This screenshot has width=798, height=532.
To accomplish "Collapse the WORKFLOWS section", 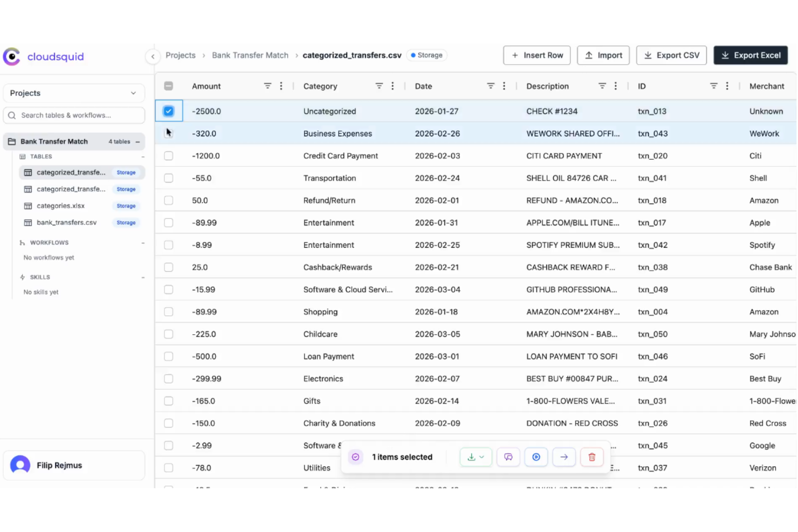I will point(143,243).
